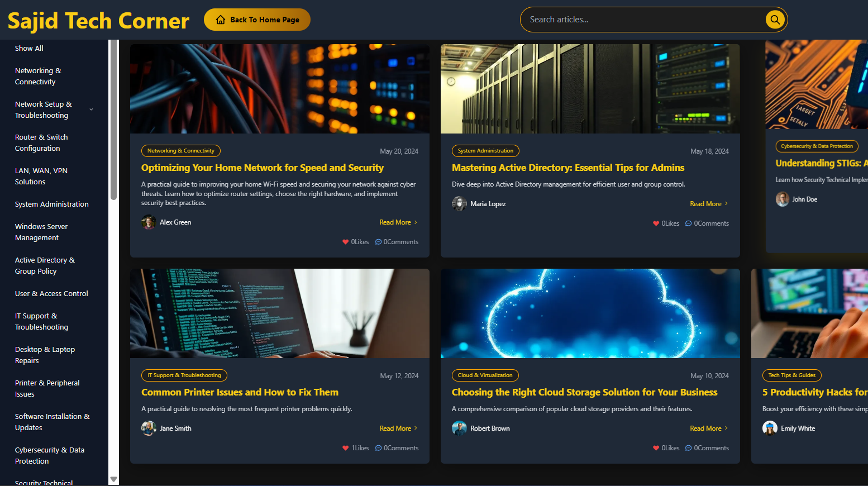
Task: Open Read More for cloud storage article
Action: click(708, 428)
